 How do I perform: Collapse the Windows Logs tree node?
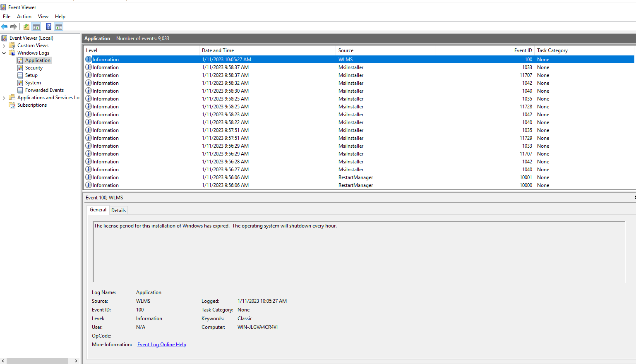click(x=4, y=53)
